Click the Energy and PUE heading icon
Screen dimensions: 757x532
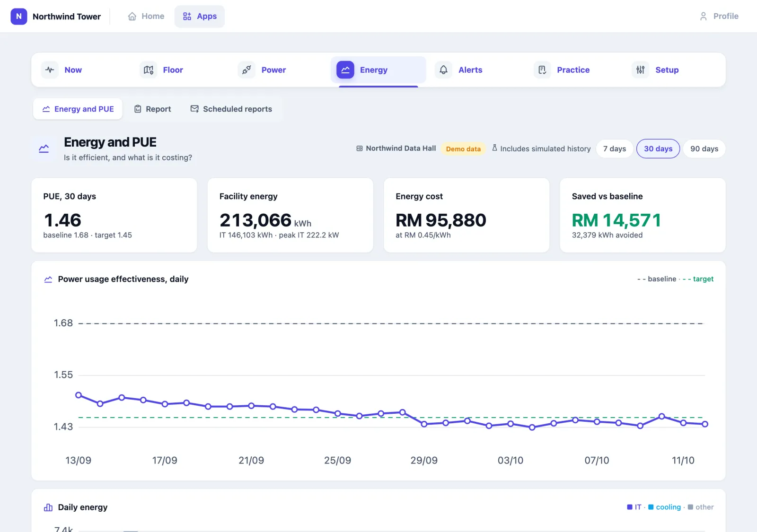[44, 149]
